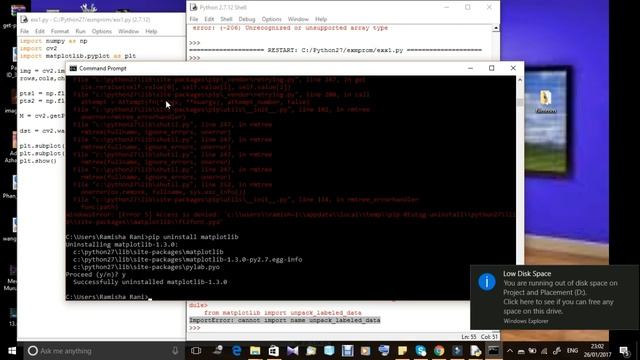The image size is (640, 360).
Task: Click the folder icon on the desktop wallpaper
Action: pyautogui.click(x=546, y=101)
